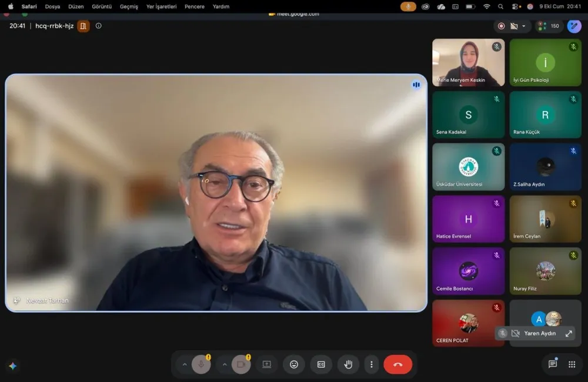Open the Görüntü menu
Viewport: 588px width, 382px height.
coord(102,6)
